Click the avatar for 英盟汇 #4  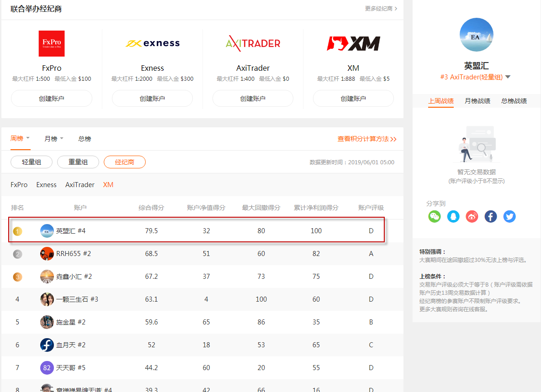coord(47,231)
